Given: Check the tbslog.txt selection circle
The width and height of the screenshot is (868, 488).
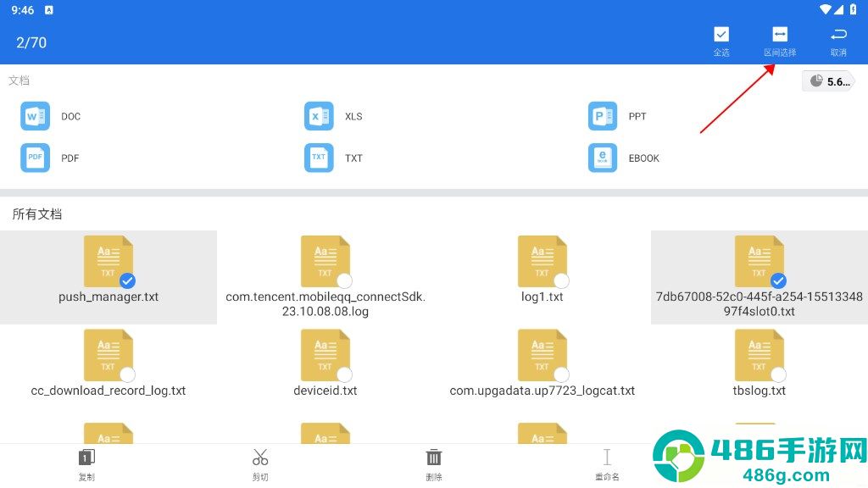Looking at the screenshot, I should click(778, 374).
